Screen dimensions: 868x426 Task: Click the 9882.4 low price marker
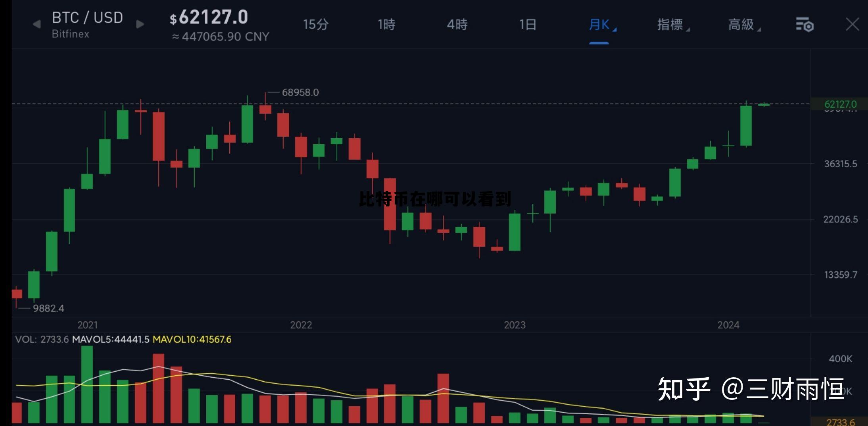coord(48,308)
